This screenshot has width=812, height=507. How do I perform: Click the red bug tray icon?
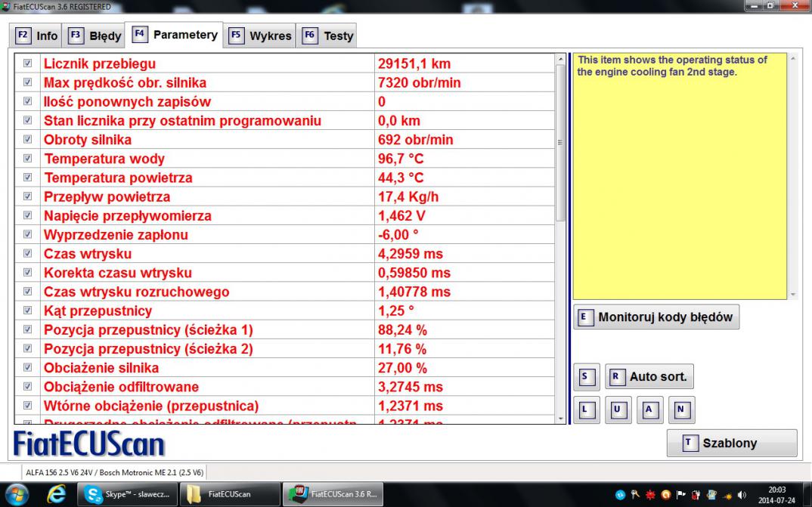pyautogui.click(x=650, y=495)
